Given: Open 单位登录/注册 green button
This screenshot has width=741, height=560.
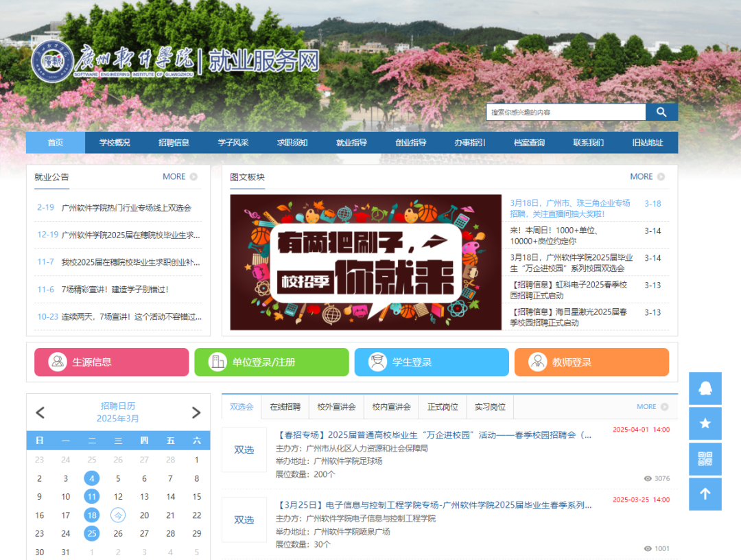Looking at the screenshot, I should [x=271, y=362].
